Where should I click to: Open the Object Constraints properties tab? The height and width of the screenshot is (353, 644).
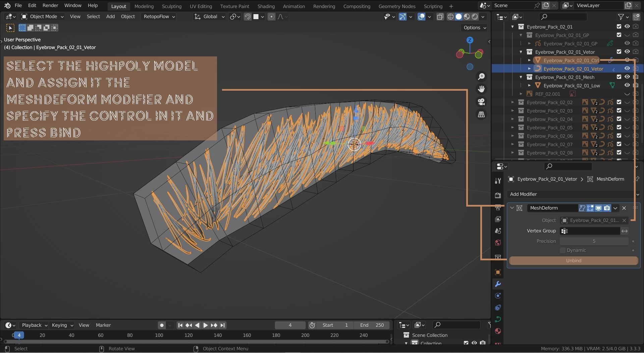click(x=498, y=308)
